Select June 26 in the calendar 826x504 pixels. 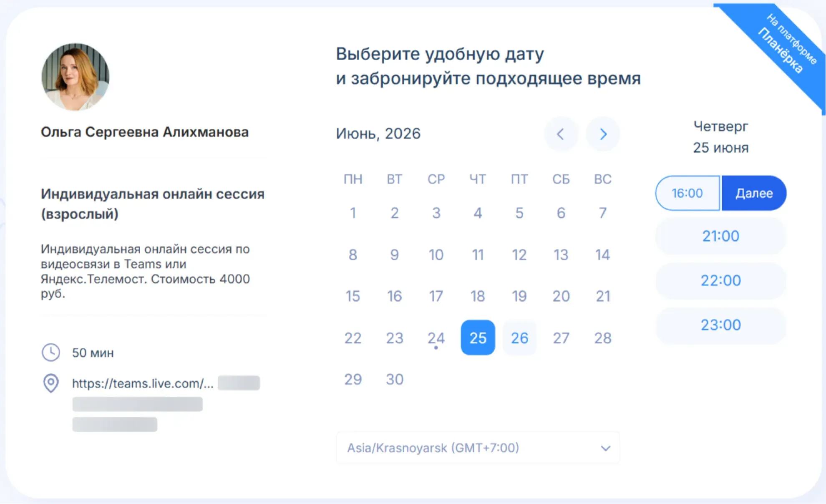coord(519,338)
